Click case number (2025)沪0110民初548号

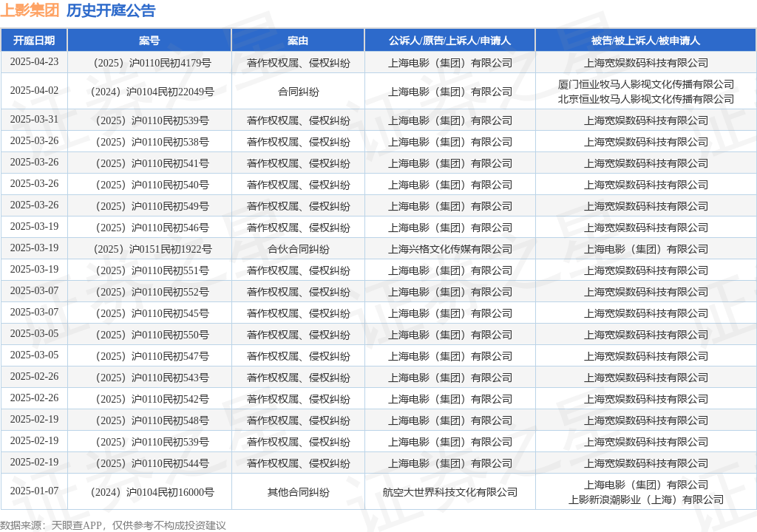[152, 420]
